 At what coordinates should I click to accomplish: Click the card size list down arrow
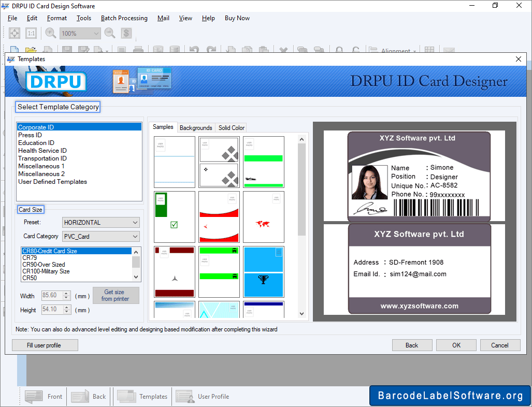pyautogui.click(x=136, y=277)
